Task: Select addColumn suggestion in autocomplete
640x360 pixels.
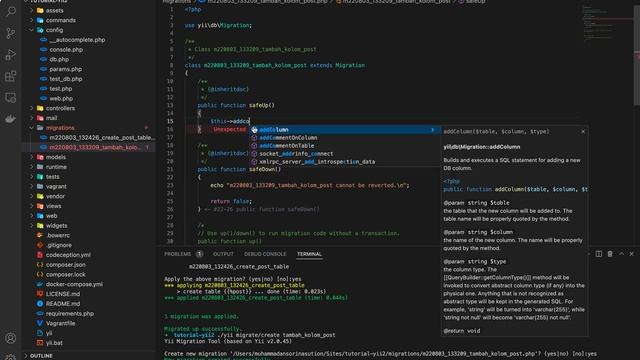Action: pos(345,130)
